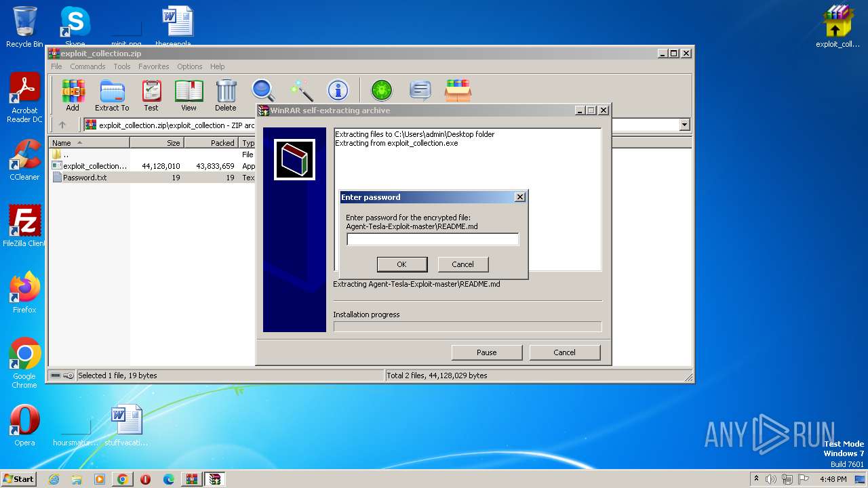This screenshot has width=868, height=488.
Task: Show hidden tray icons arrow
Action: tap(756, 479)
